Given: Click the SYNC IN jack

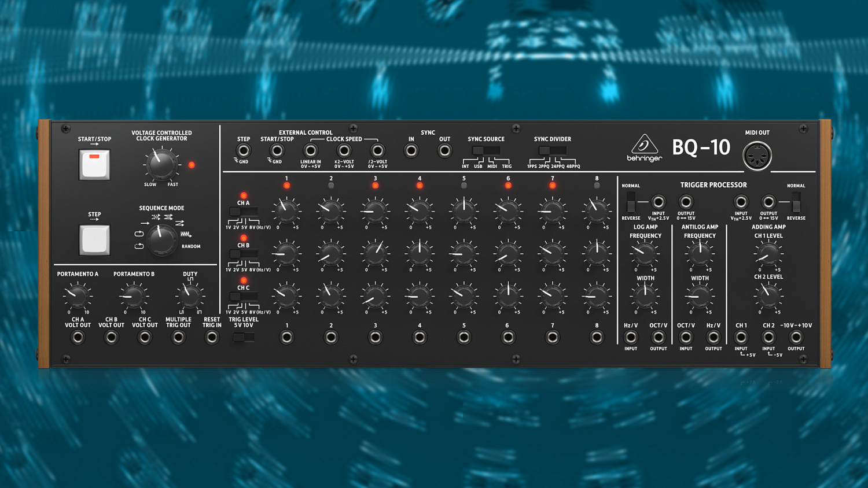Looking at the screenshot, I should point(411,150).
